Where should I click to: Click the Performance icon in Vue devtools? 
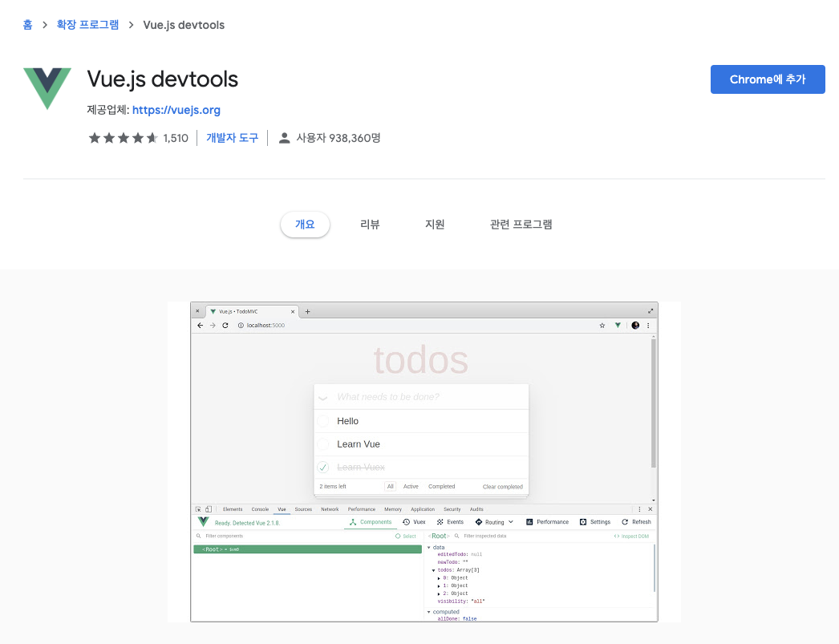[529, 522]
